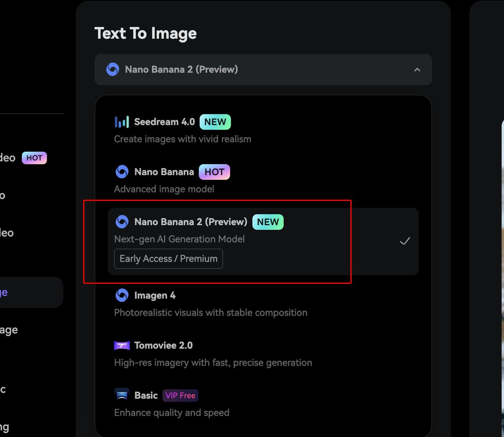The width and height of the screenshot is (504, 437).
Task: Click the VIP Free badge beside Basic
Action: coord(180,395)
